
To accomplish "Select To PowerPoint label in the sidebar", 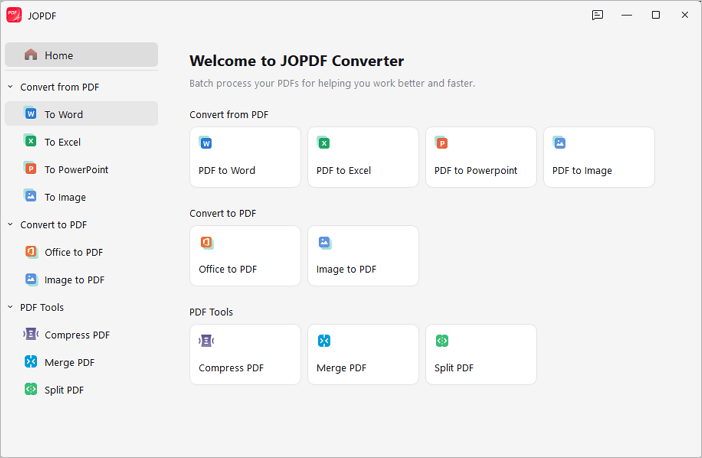I will 77,170.
